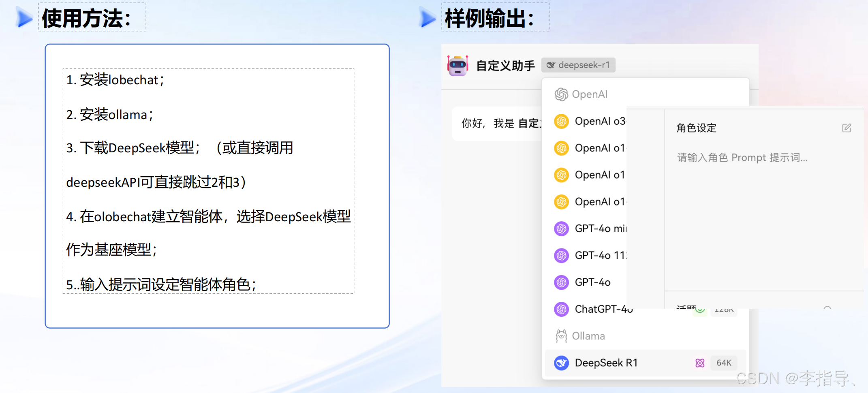868x393 pixels.
Task: Click step 2. 安装ollama text
Action: (110, 115)
